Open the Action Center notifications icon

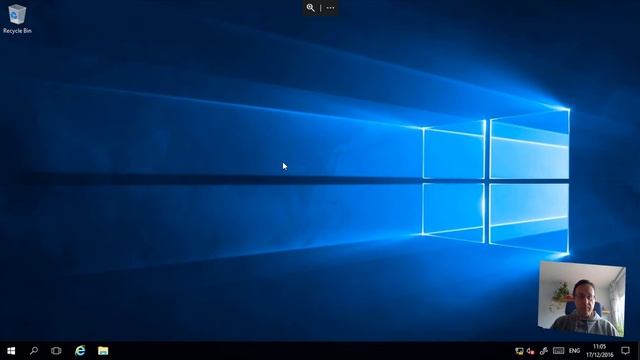click(625, 351)
